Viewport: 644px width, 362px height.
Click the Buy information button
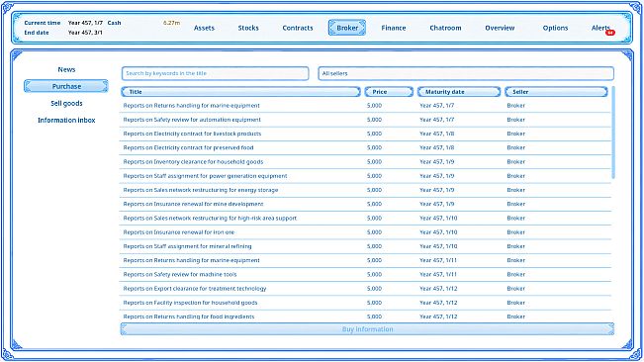367,329
